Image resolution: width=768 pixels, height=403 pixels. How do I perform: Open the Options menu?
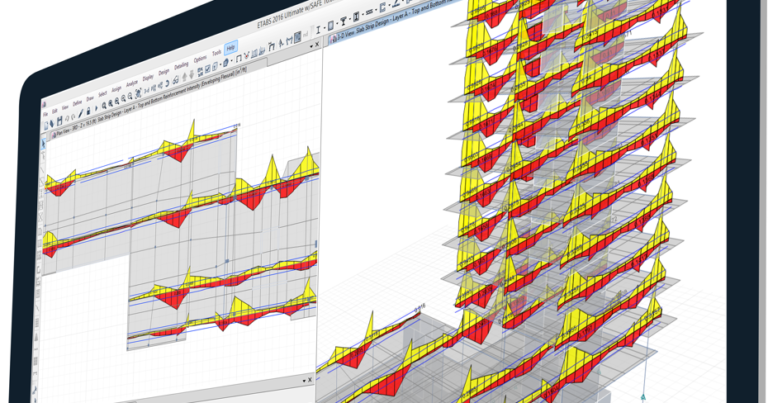point(200,59)
